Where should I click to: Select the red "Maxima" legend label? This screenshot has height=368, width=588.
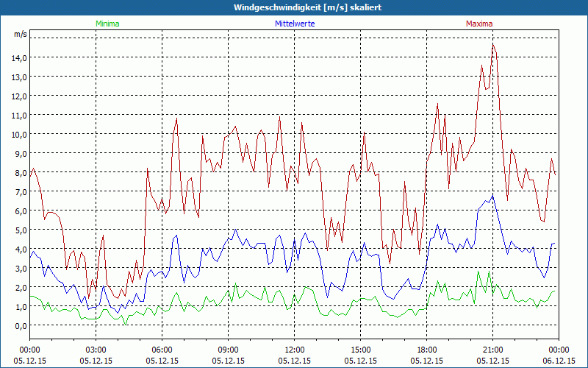(x=479, y=24)
